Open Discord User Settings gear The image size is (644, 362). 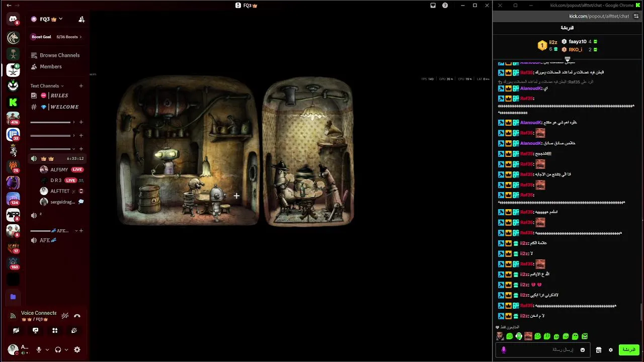77,349
